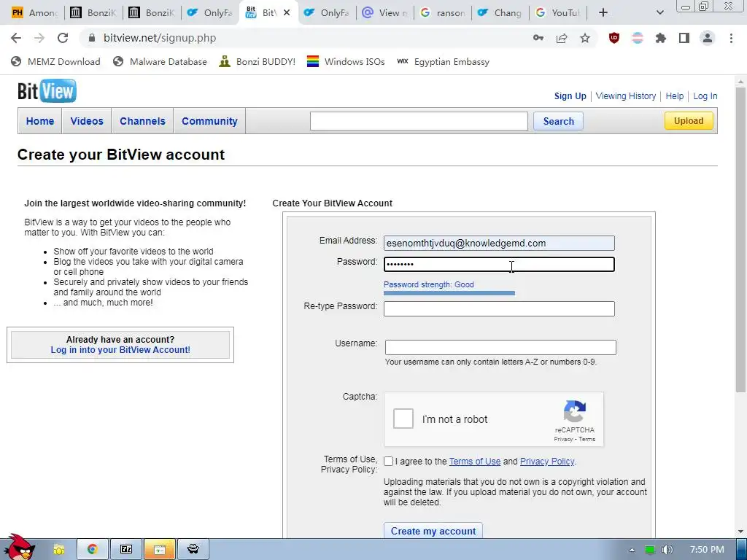Open the Chrome profile avatar icon

coord(708,38)
